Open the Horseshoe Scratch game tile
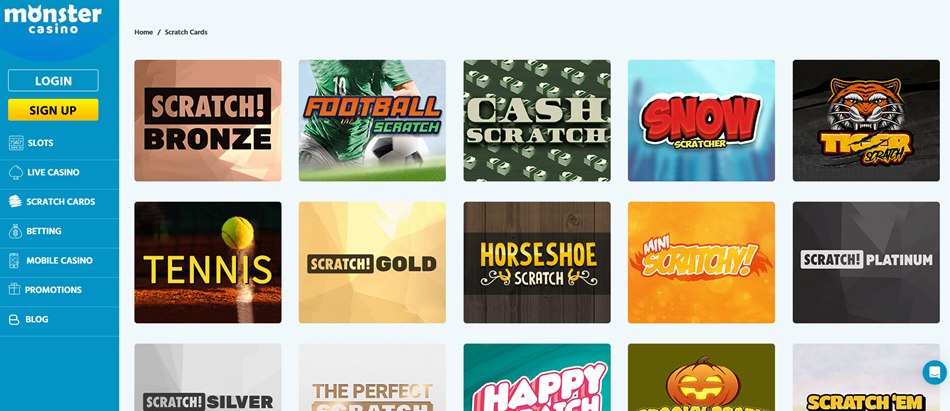This screenshot has height=411, width=950. coord(537,262)
